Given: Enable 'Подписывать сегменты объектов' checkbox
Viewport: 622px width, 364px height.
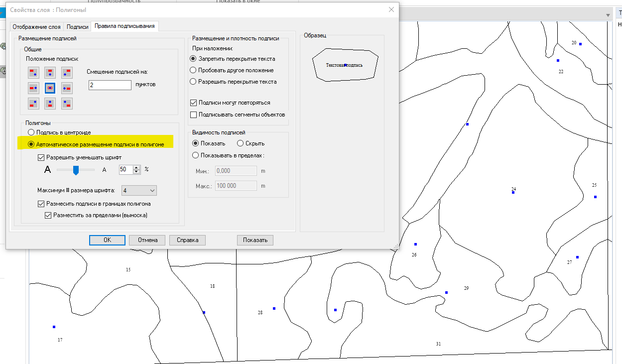Looking at the screenshot, I should point(194,115).
